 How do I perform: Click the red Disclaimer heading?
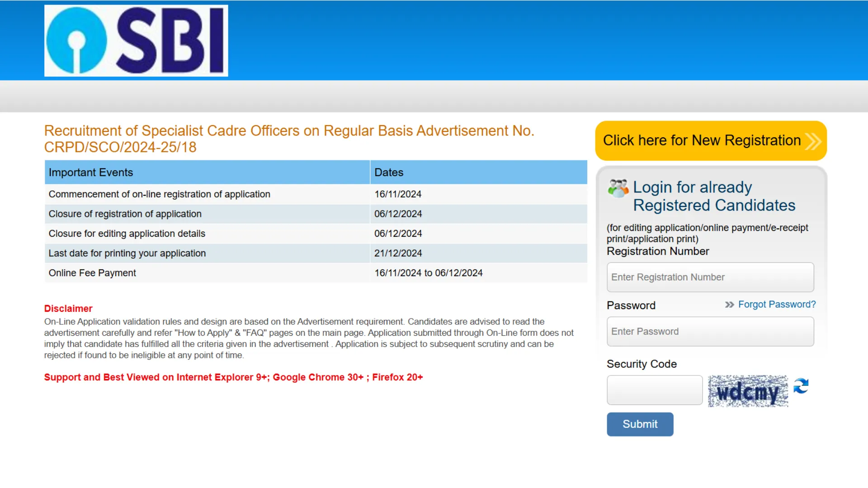coord(68,309)
